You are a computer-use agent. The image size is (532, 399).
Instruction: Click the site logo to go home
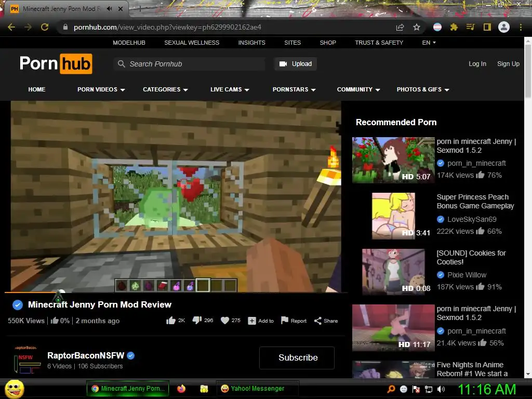click(x=56, y=63)
